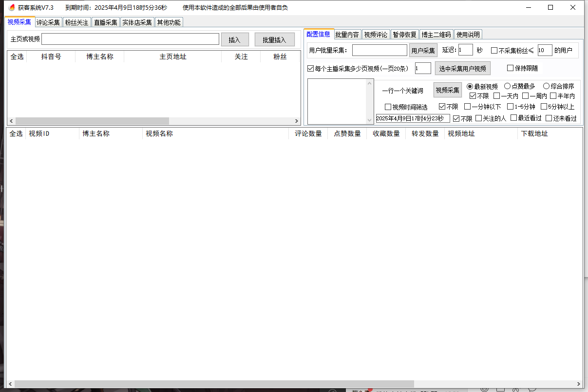
Task: Click the 选中采集用户视频 button
Action: [x=462, y=69]
